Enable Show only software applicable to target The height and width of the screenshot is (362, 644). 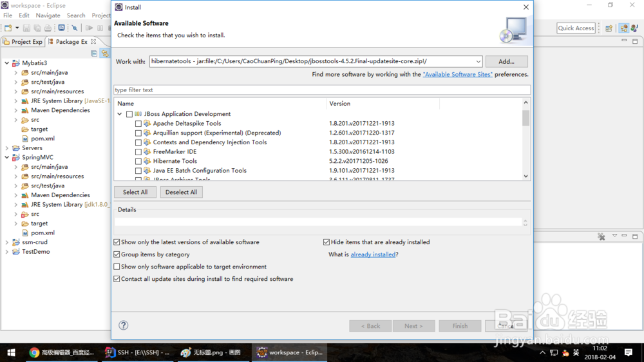tap(117, 267)
